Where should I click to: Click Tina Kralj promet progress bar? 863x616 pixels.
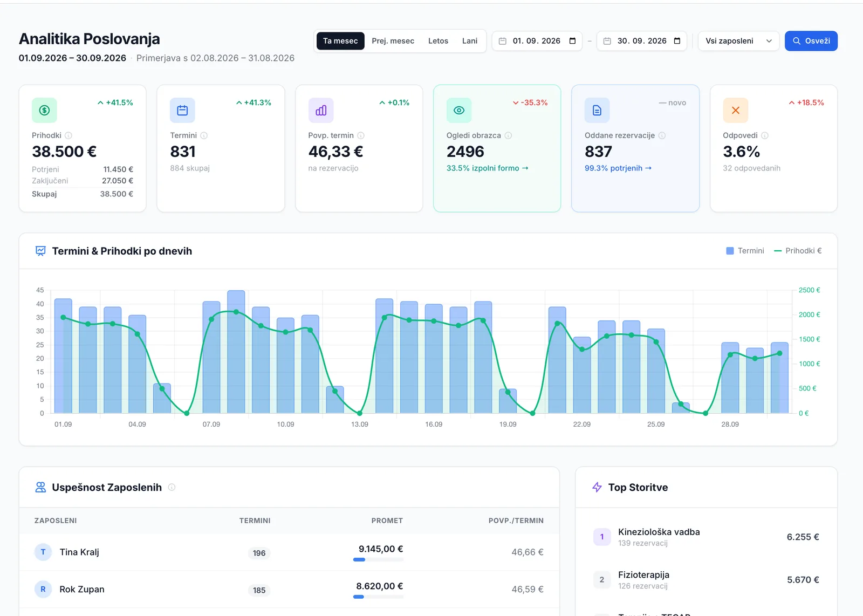pos(378,560)
